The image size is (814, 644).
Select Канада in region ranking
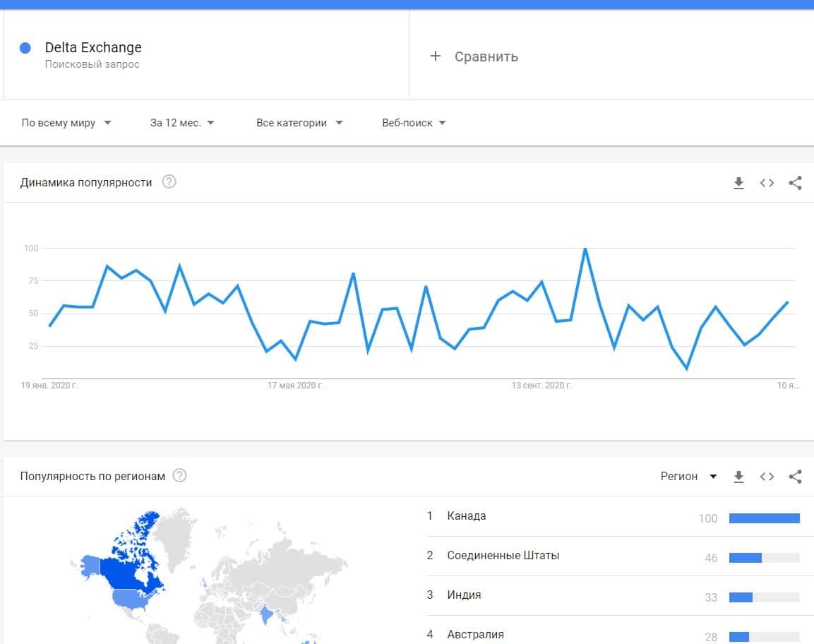[467, 516]
